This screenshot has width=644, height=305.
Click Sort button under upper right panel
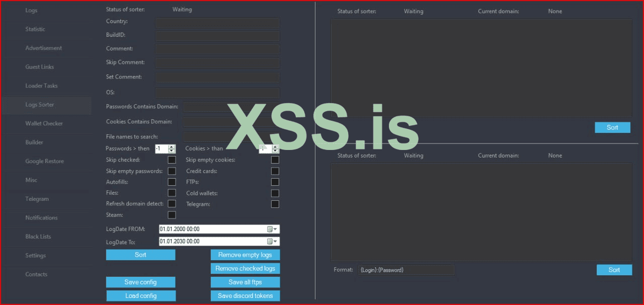tap(612, 127)
